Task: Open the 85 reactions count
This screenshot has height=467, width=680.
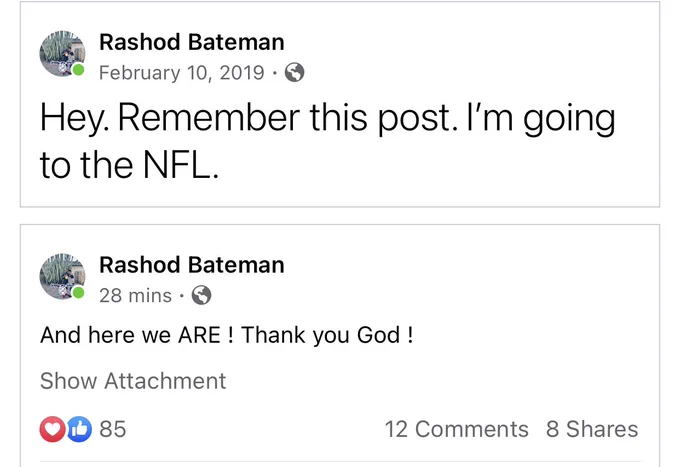Action: (113, 429)
